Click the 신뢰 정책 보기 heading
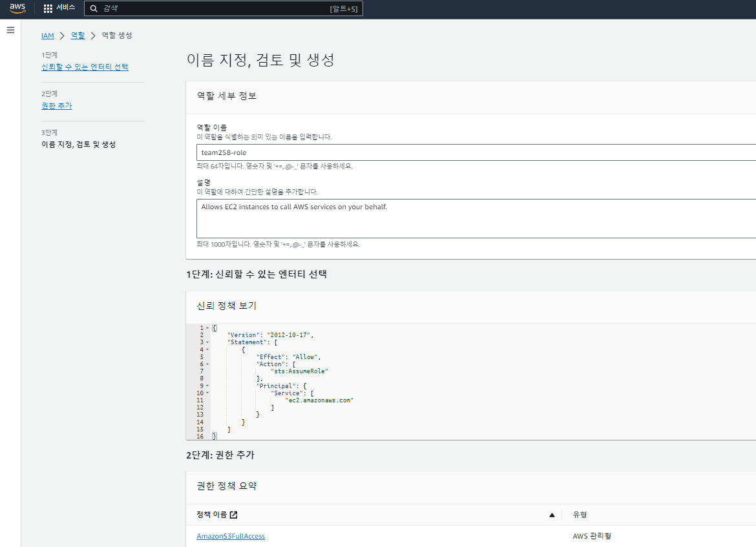 [227, 305]
